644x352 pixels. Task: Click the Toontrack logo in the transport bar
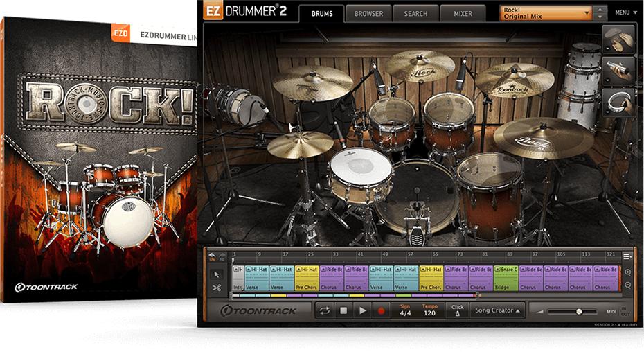click(258, 311)
